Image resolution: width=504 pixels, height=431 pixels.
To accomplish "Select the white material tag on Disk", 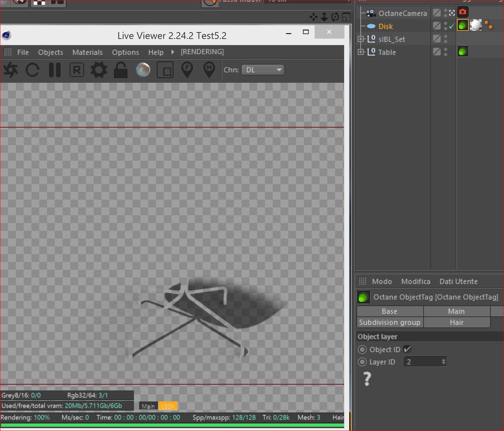I will [x=476, y=25].
